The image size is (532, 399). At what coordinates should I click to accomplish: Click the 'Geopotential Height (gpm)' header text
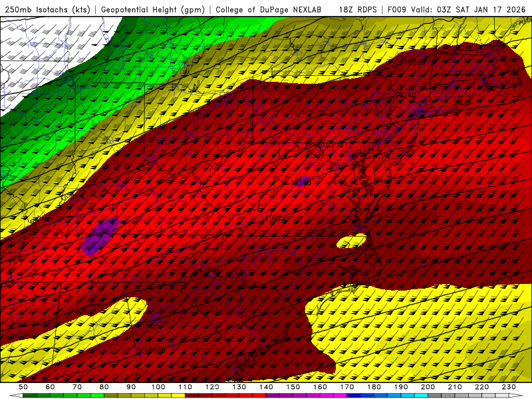pos(153,9)
